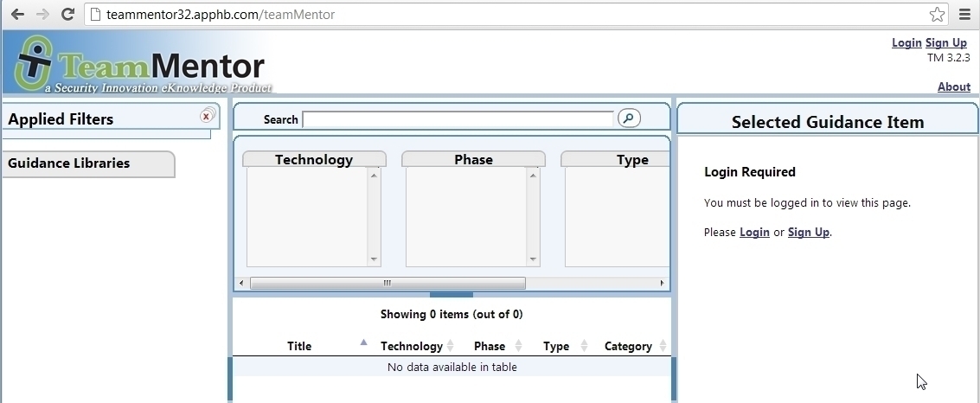
Task: Sort table by Category column
Action: click(628, 346)
